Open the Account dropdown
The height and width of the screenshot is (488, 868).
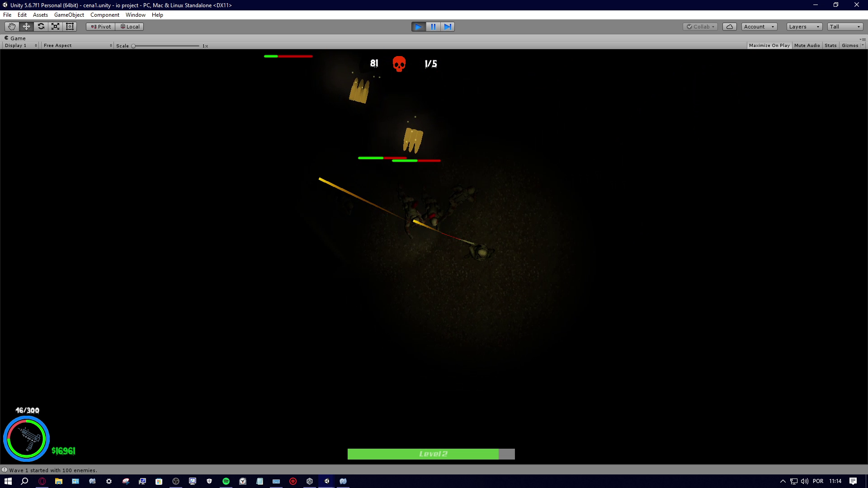pyautogui.click(x=759, y=27)
